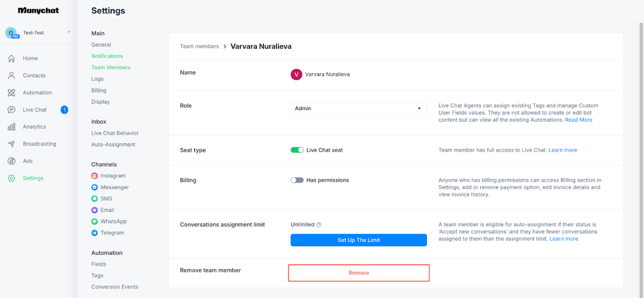The width and height of the screenshot is (644, 298).
Task: Click the page vertical scrollbar
Action: [641, 135]
